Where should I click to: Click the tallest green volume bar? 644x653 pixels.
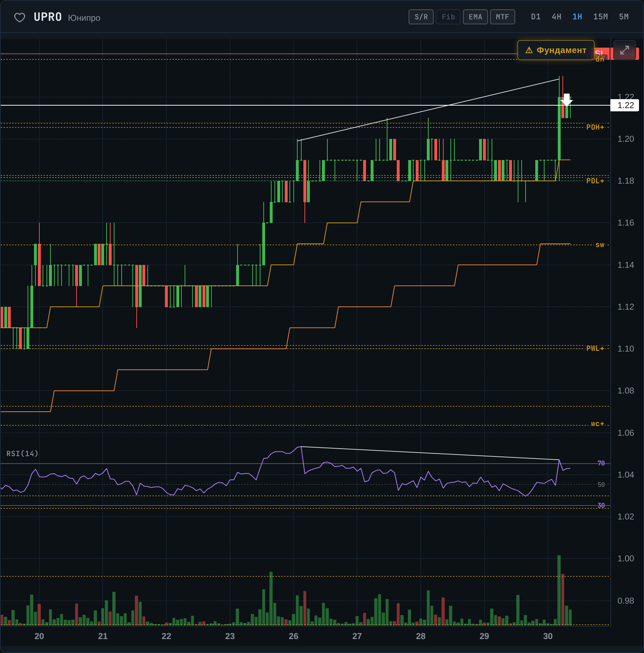point(559,590)
